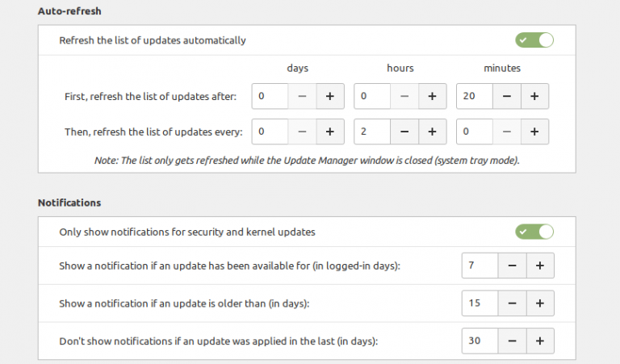Increase recurring refresh minutes value
The width and height of the screenshot is (620, 364).
[x=534, y=131]
